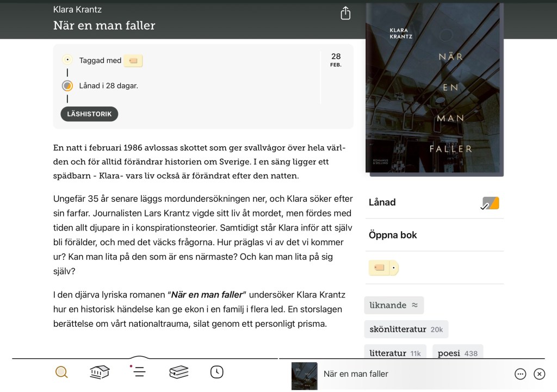This screenshot has width=557, height=392.
Task: Click loan circle beside 'Lånad i 28 dagar'
Action: point(67,85)
